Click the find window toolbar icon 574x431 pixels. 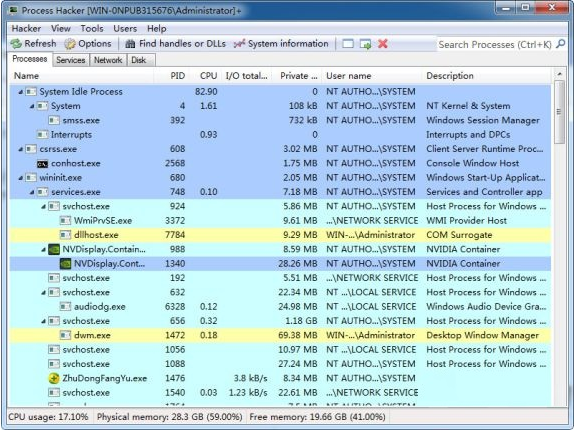pyautogui.click(x=348, y=44)
